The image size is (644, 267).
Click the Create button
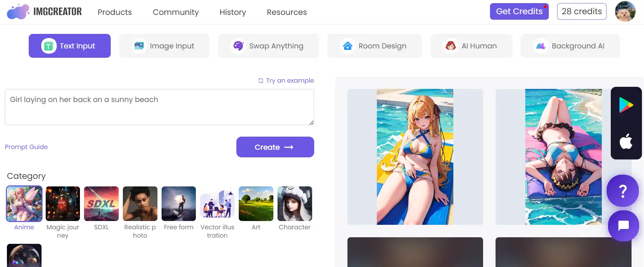pos(275,147)
